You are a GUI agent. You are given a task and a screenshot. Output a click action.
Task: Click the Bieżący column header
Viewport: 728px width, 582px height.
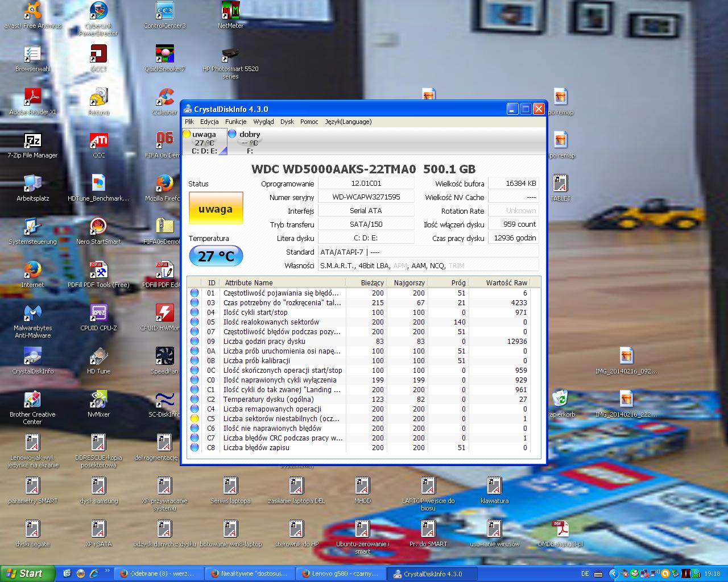pyautogui.click(x=367, y=282)
